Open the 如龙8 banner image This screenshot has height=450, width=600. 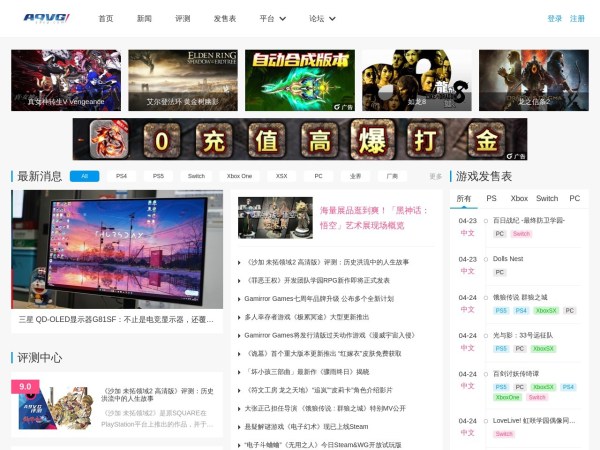tap(416, 80)
